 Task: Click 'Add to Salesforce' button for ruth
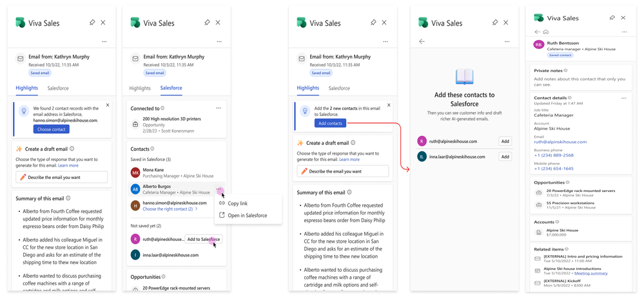(204, 239)
